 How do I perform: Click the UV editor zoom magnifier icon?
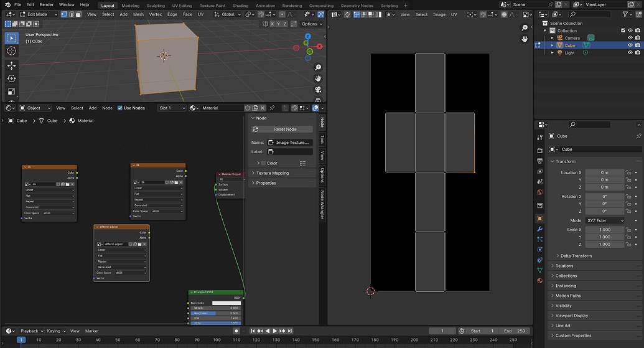tap(525, 28)
